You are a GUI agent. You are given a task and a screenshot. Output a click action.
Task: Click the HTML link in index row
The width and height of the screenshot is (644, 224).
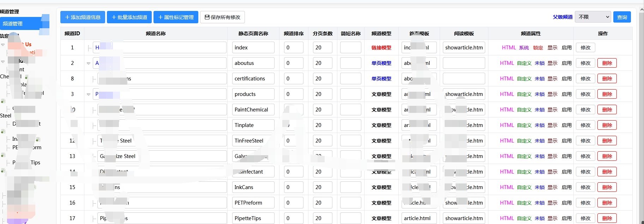point(509,48)
